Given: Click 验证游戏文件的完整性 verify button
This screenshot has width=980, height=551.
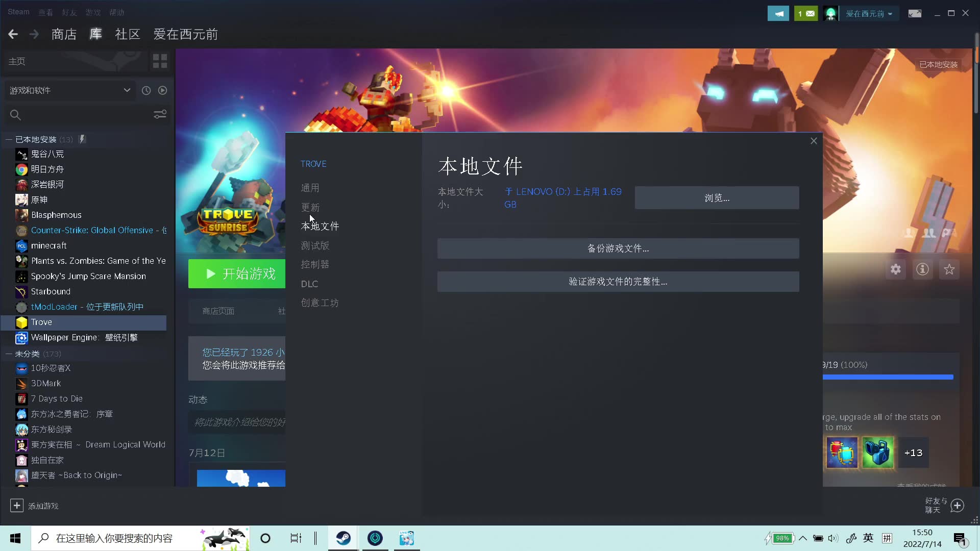Looking at the screenshot, I should point(618,282).
